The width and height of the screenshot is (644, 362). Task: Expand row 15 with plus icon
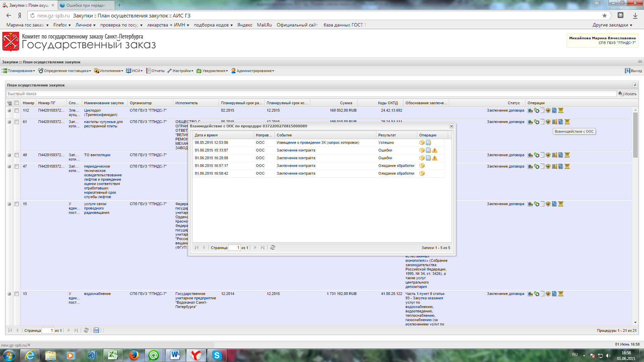9,204
